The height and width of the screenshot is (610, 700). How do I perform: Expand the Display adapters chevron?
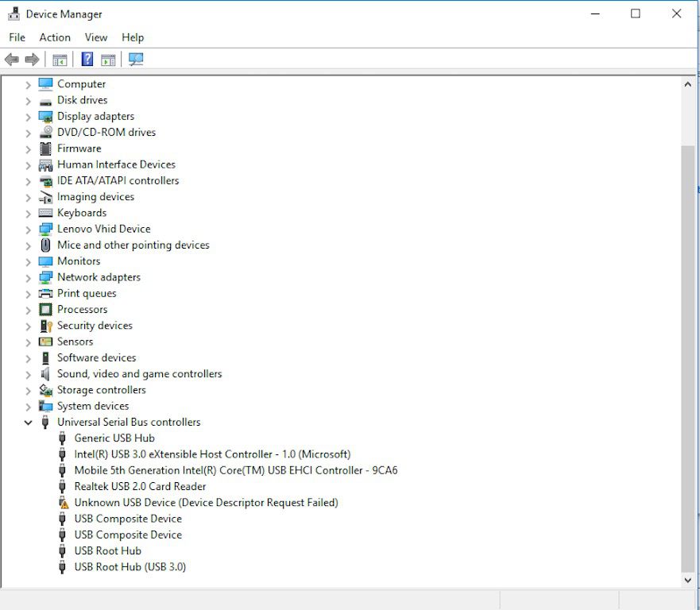click(28, 117)
